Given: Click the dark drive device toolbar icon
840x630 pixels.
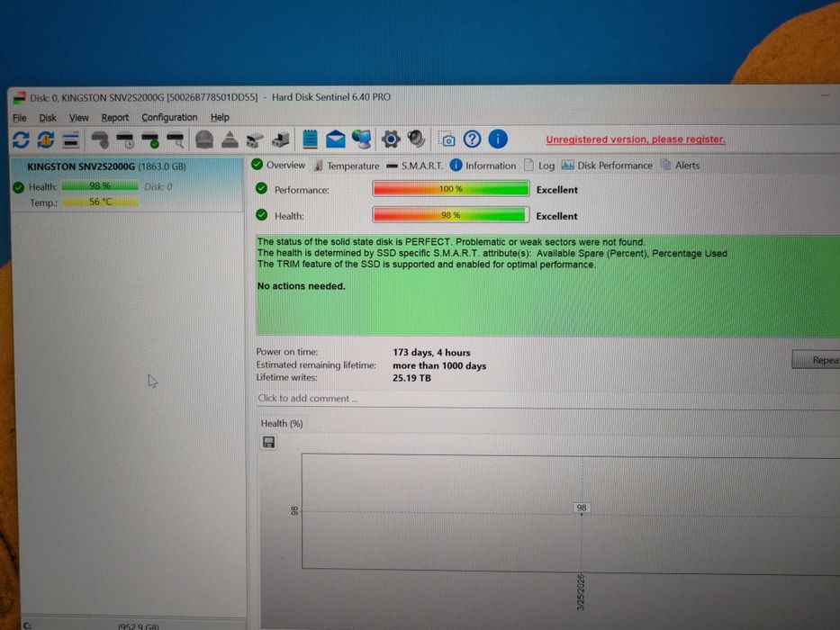Looking at the screenshot, I should pyautogui.click(x=280, y=139).
